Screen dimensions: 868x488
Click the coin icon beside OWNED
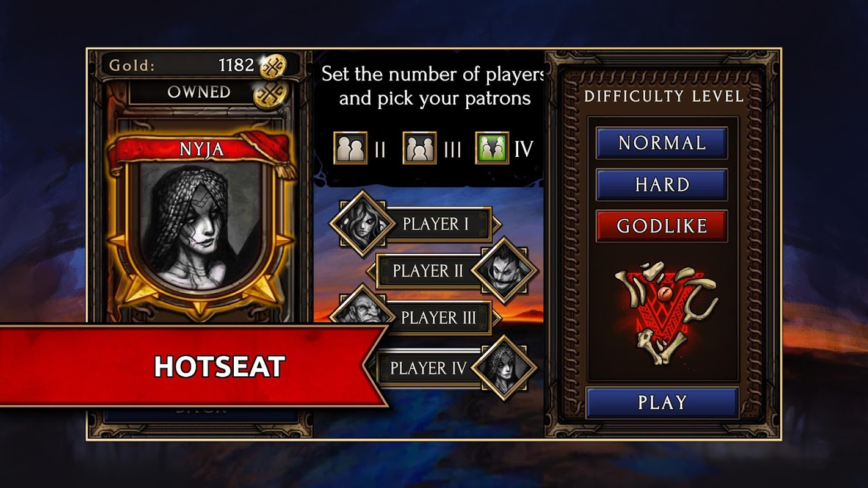(x=270, y=94)
